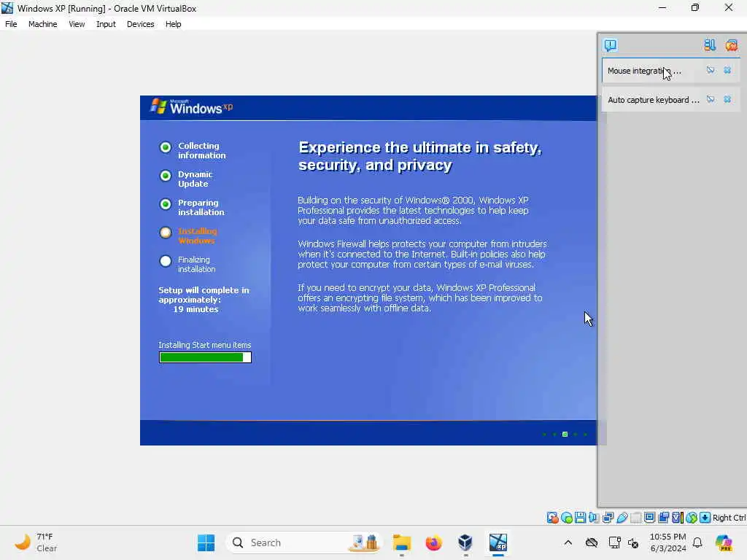Click the Windows XP VM taskbar icon
Image resolution: width=747 pixels, height=560 pixels.
point(498,542)
